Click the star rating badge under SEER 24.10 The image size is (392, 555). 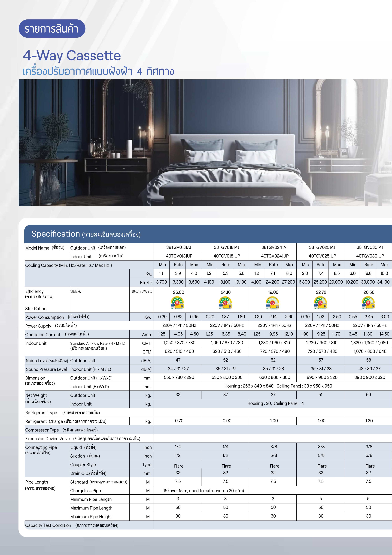point(225,303)
